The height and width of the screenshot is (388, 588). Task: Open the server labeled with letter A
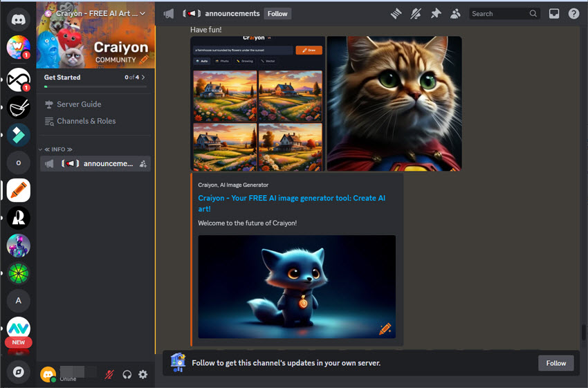(x=18, y=301)
